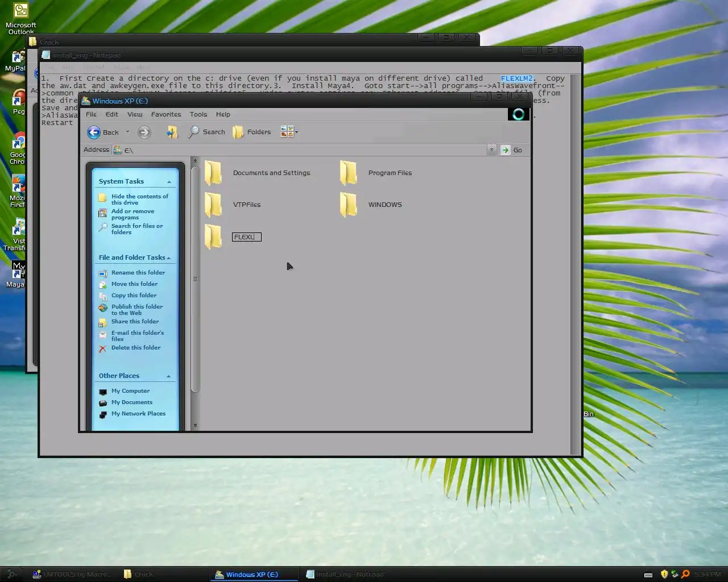Collapse the System Tasks section

[x=169, y=182]
